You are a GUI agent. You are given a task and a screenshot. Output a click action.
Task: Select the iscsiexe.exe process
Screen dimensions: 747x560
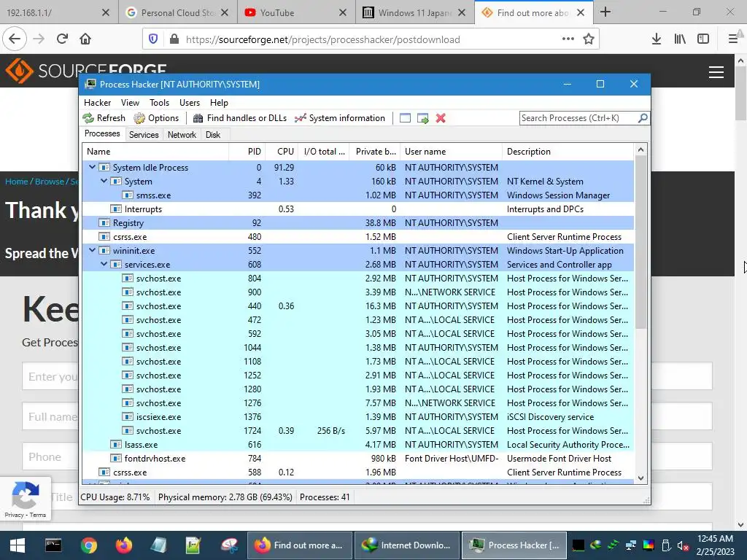358,416
